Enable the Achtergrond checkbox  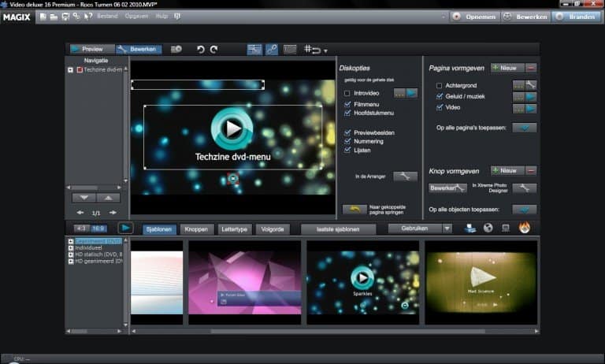pyautogui.click(x=439, y=85)
